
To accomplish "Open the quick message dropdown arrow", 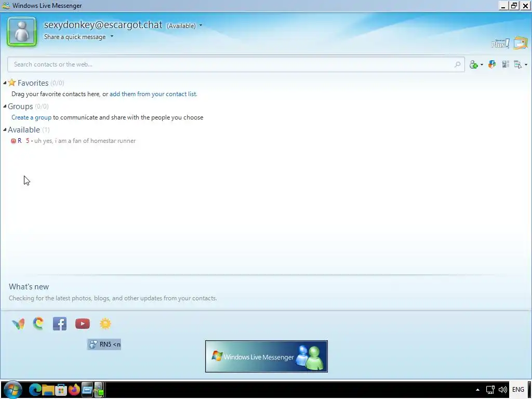I will pos(112,36).
